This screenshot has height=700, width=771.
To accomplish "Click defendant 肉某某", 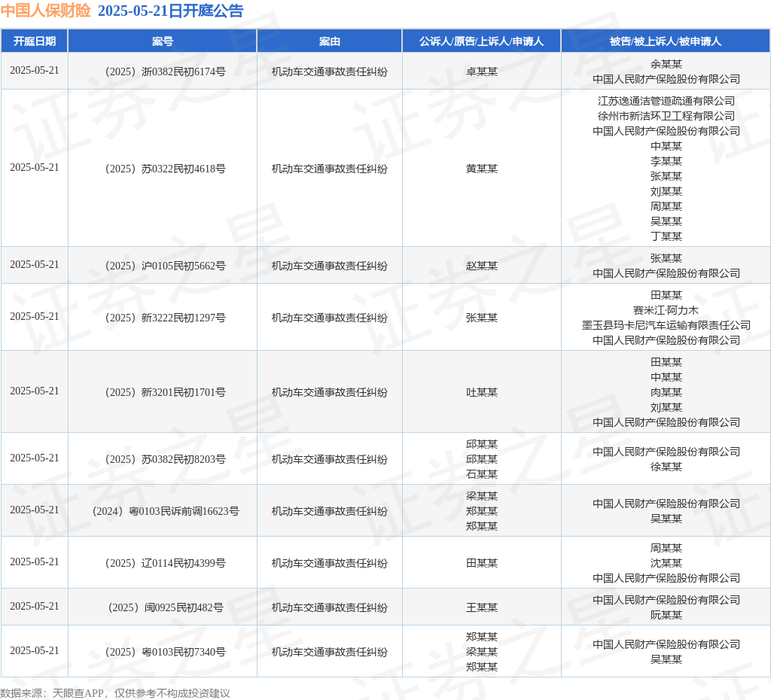I will click(666, 392).
